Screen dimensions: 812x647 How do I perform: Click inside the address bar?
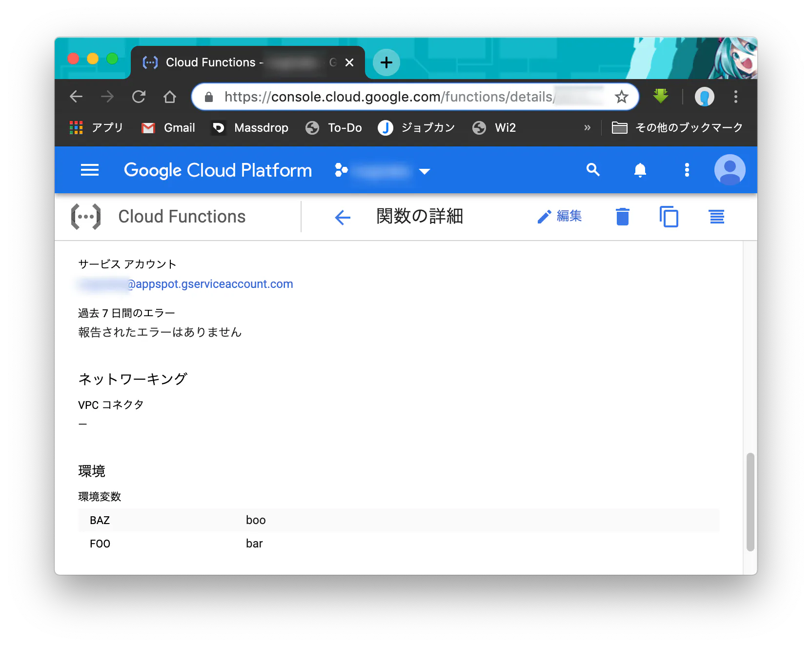coord(390,97)
